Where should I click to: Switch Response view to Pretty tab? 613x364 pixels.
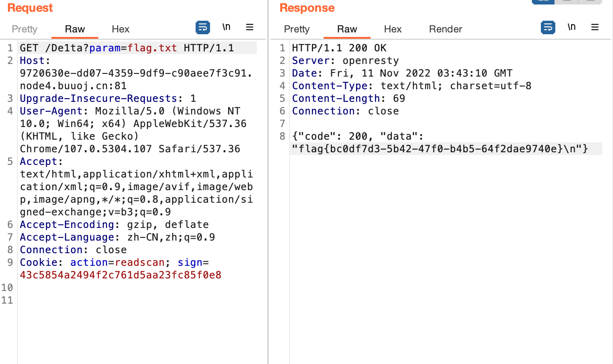[297, 29]
